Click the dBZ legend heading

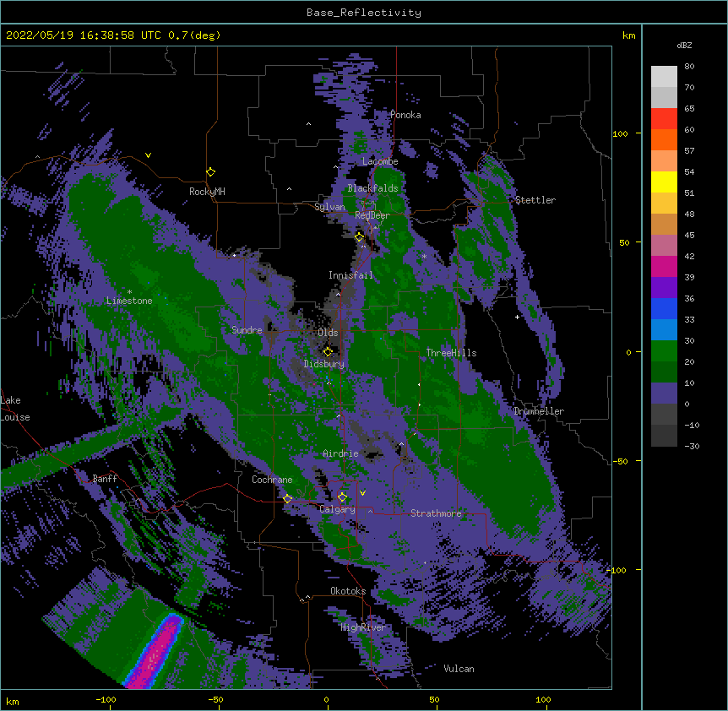pos(684,46)
